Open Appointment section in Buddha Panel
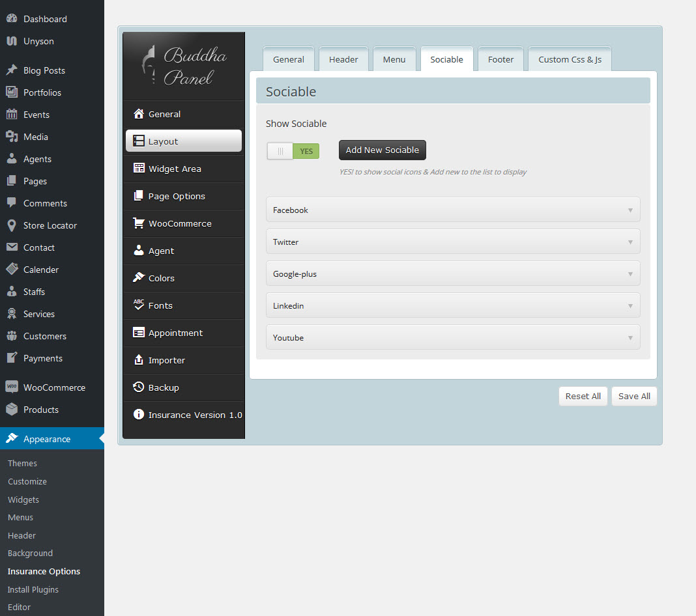Viewport: 696px width, 616px height. click(184, 333)
